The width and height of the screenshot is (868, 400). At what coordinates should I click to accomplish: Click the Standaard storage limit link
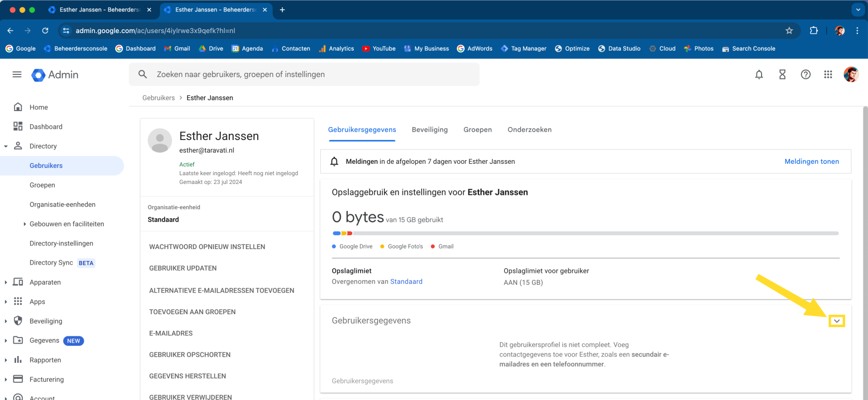tap(406, 282)
